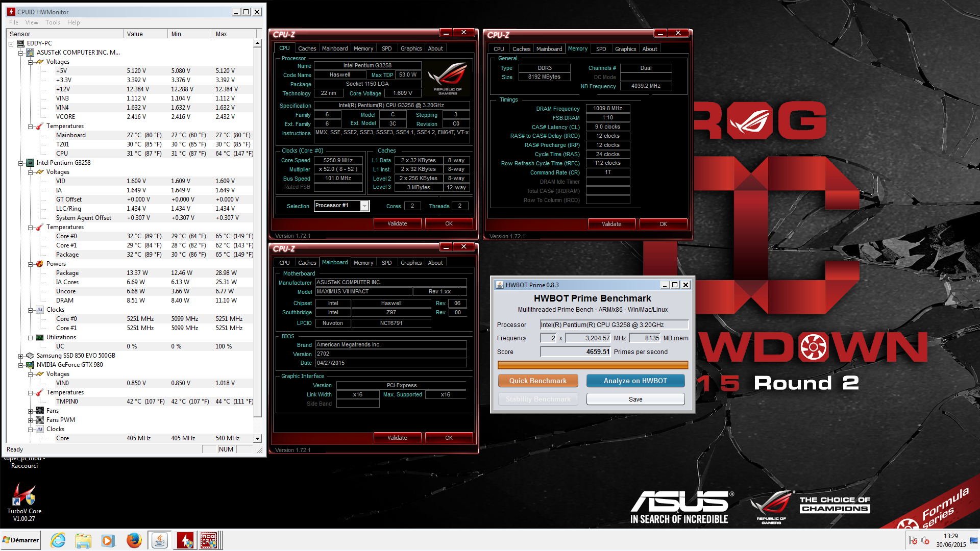The image size is (980, 551).
Task: Open the View menu in HWMonitor
Action: 32,22
